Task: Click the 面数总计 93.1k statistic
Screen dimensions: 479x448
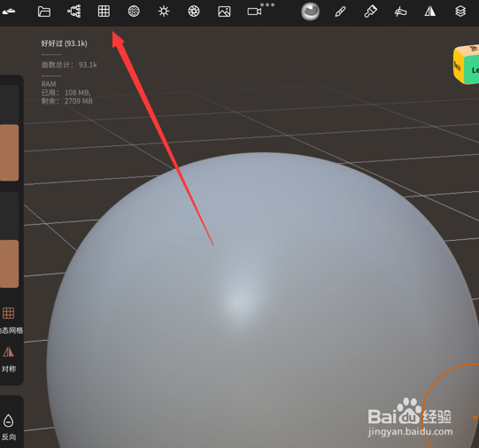Action: 69,65
